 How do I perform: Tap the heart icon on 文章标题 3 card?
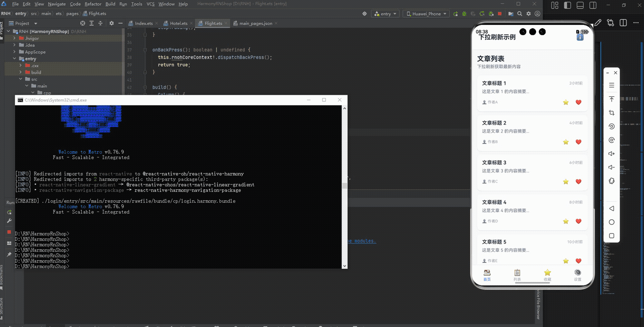(578, 182)
